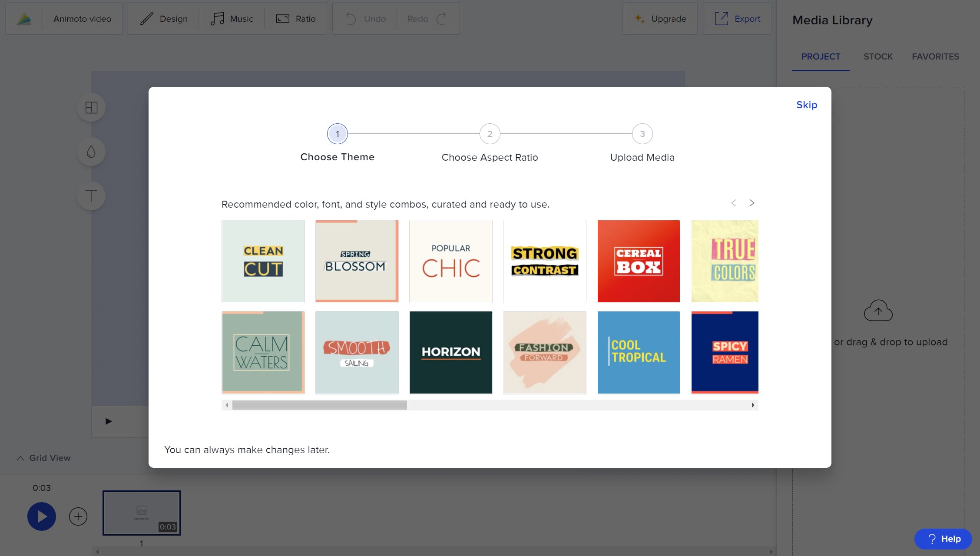This screenshot has width=980, height=556.
Task: Click the timeline scrollbar left arrow
Action: [x=98, y=552]
